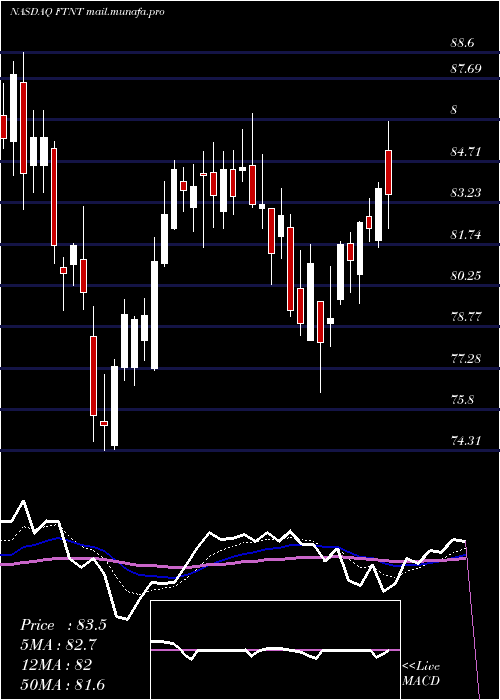Select the 74.31 price axis label
This screenshot has height=700, width=500.
466,441
